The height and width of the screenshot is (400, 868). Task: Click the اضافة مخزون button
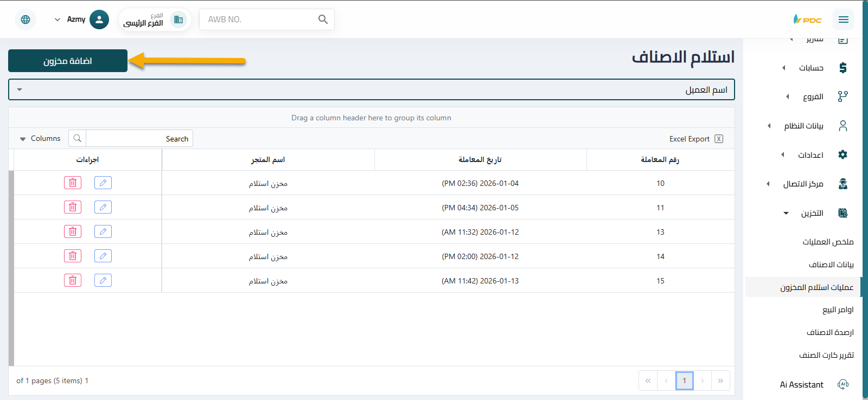coord(68,61)
